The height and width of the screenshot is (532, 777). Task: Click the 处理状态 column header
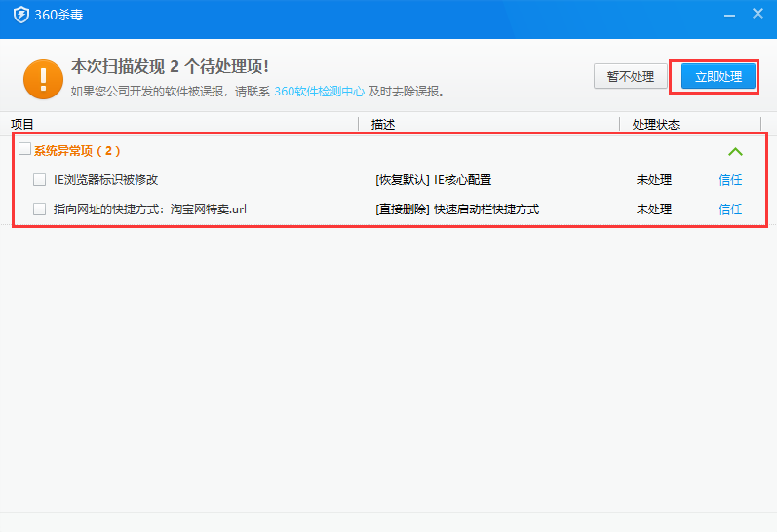[655, 124]
